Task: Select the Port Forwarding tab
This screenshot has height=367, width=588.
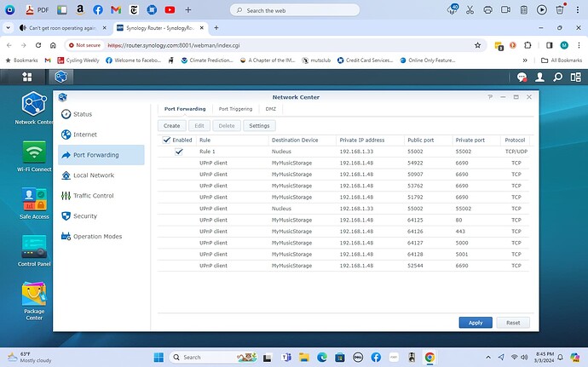Action: pyautogui.click(x=185, y=109)
